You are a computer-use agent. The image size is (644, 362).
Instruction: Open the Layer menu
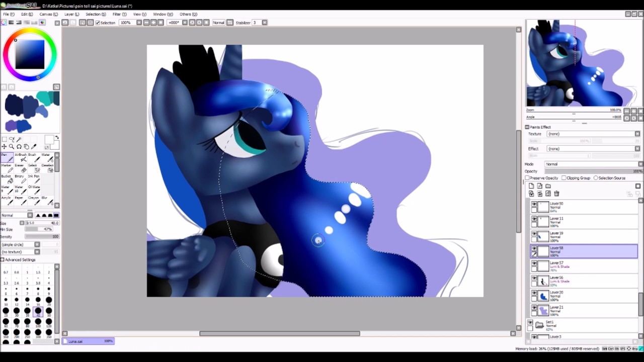click(71, 14)
